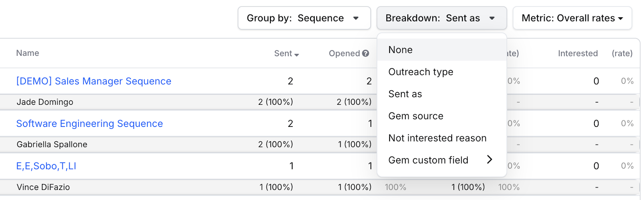Click the sort arrow beside Sent column

pyautogui.click(x=297, y=55)
